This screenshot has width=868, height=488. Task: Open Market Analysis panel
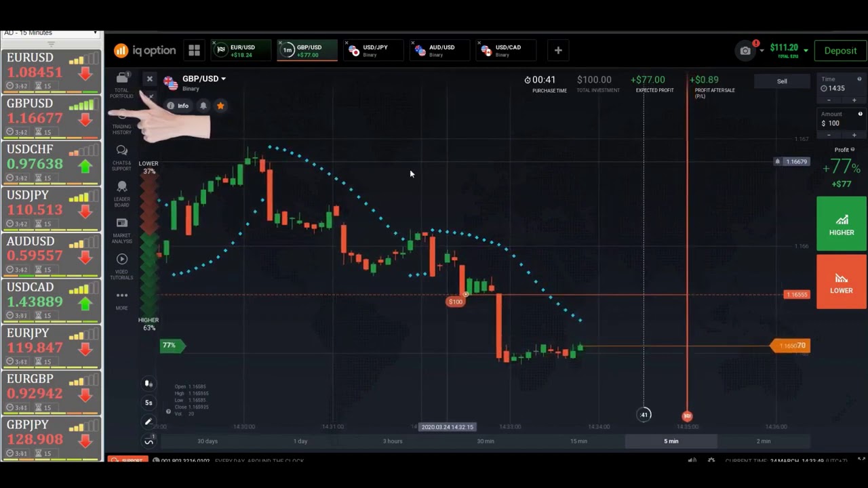pos(122,230)
